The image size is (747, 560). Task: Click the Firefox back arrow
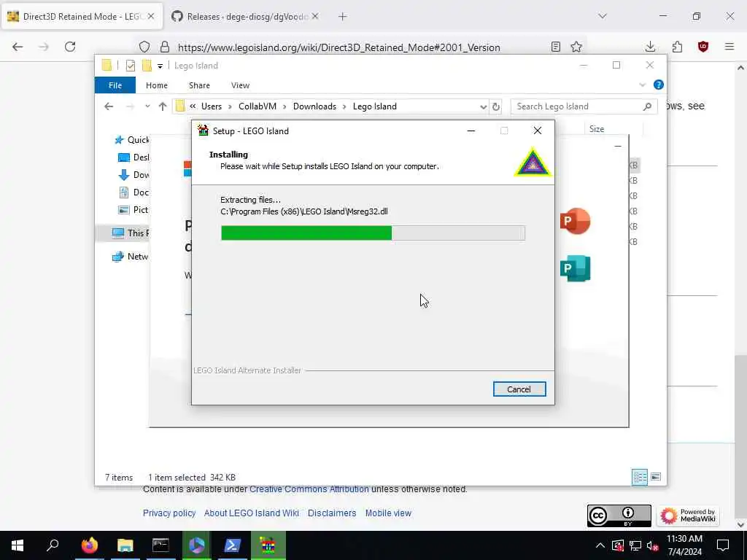pos(18,47)
